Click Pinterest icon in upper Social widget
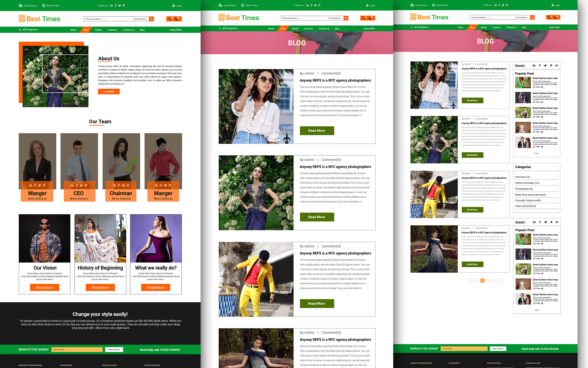Viewport: 588px width, 368px height. pyautogui.click(x=551, y=66)
